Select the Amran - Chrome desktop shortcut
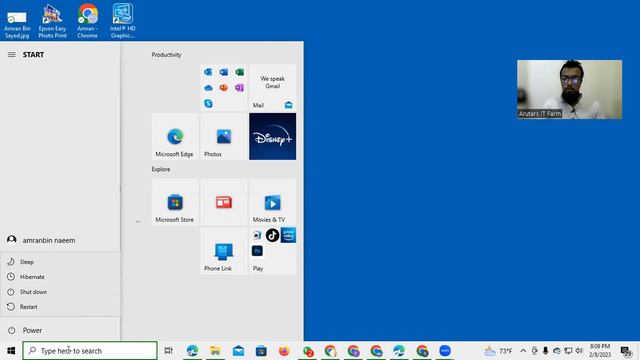Image resolution: width=640 pixels, height=360 pixels. (87, 21)
